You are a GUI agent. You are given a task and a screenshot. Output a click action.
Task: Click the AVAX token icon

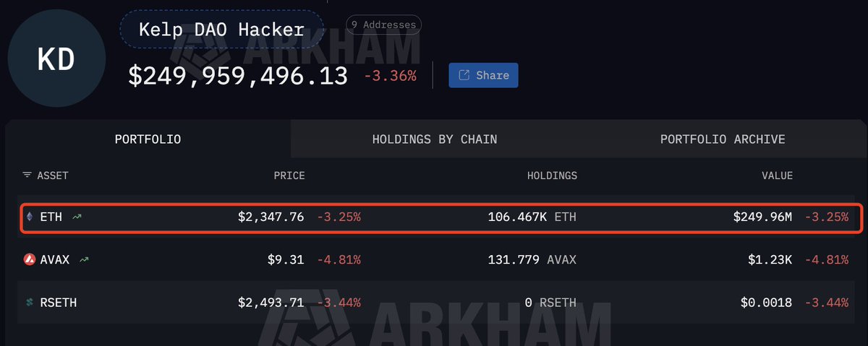click(29, 259)
